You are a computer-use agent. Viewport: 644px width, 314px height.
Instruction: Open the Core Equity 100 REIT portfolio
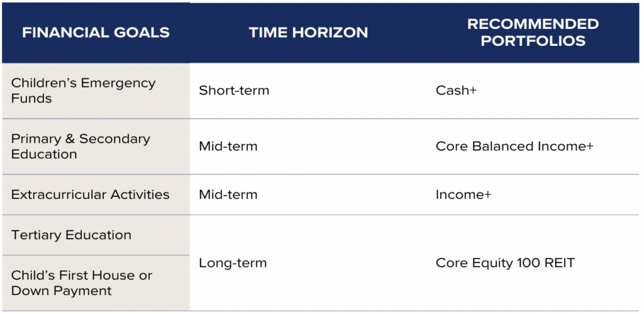505,262
